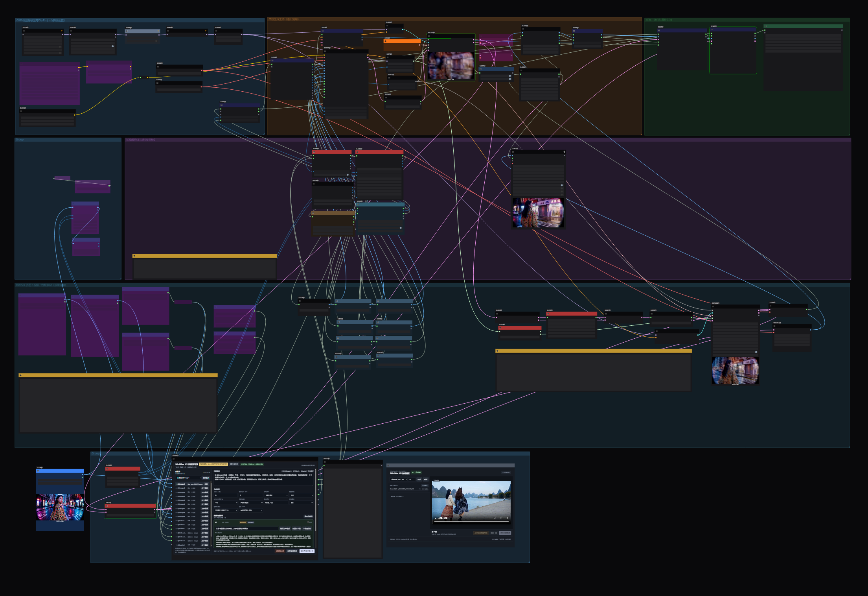Viewport: 868px width, 596px height.
Task: Click the volume icon on the video player
Action: point(495,518)
